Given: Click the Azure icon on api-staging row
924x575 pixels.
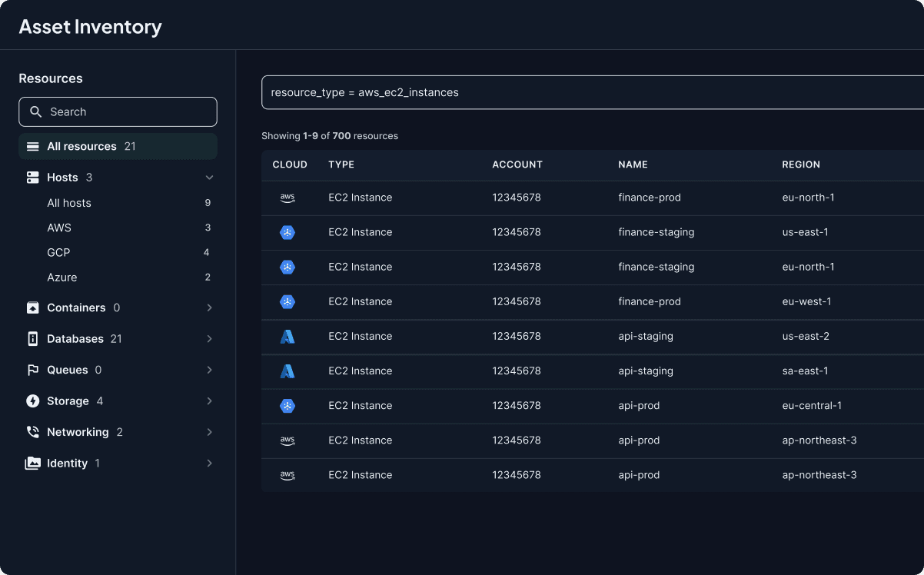Looking at the screenshot, I should [x=288, y=336].
